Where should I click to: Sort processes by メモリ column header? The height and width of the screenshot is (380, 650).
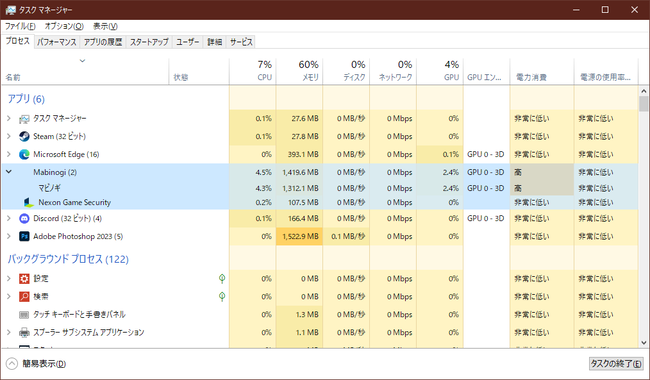click(299, 70)
